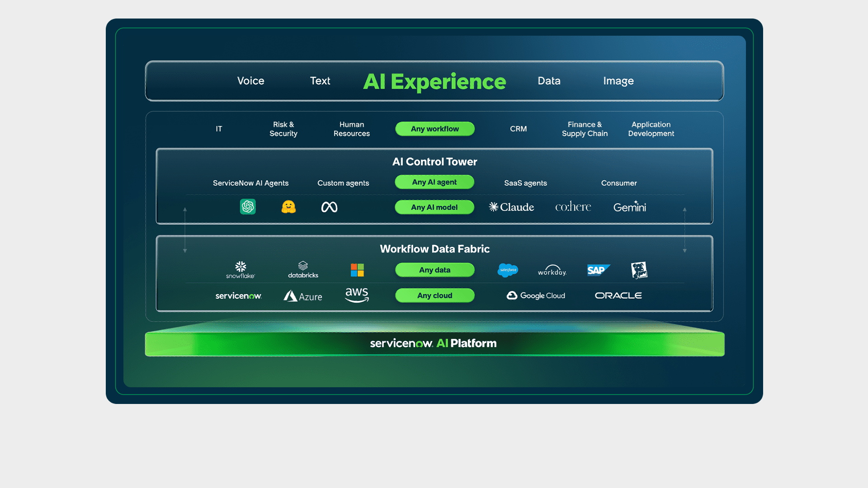Click the Claude logo link
Screen dimensions: 868x488
coord(511,207)
